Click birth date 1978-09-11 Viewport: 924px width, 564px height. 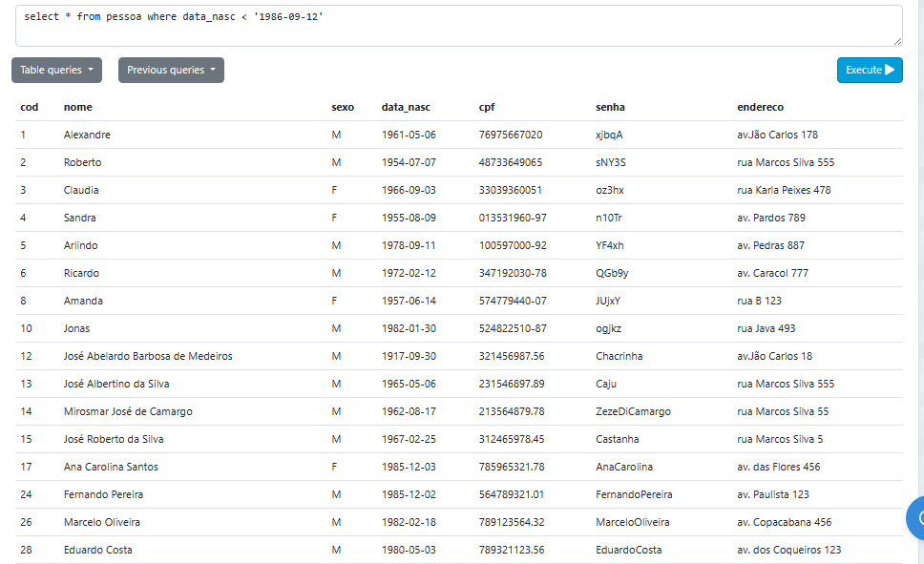tap(409, 246)
